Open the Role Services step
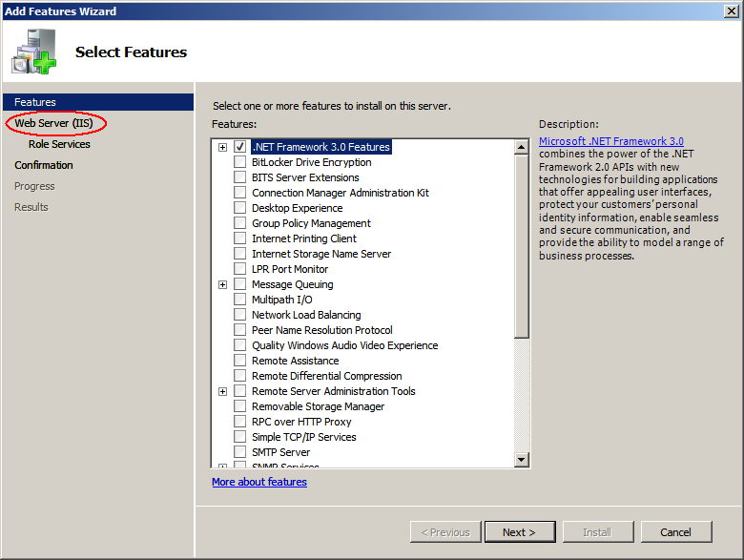The width and height of the screenshot is (744, 560). point(59,144)
